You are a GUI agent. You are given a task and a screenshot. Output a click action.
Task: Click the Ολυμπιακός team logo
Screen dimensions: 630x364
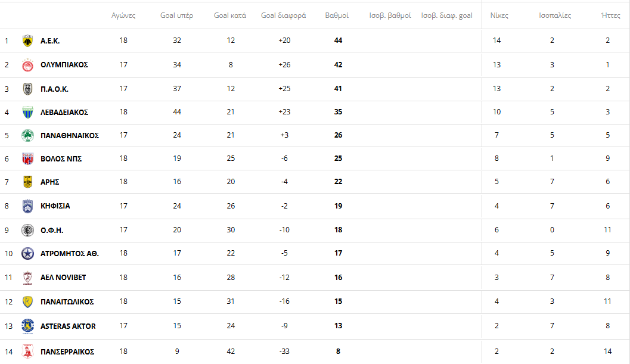click(x=27, y=65)
